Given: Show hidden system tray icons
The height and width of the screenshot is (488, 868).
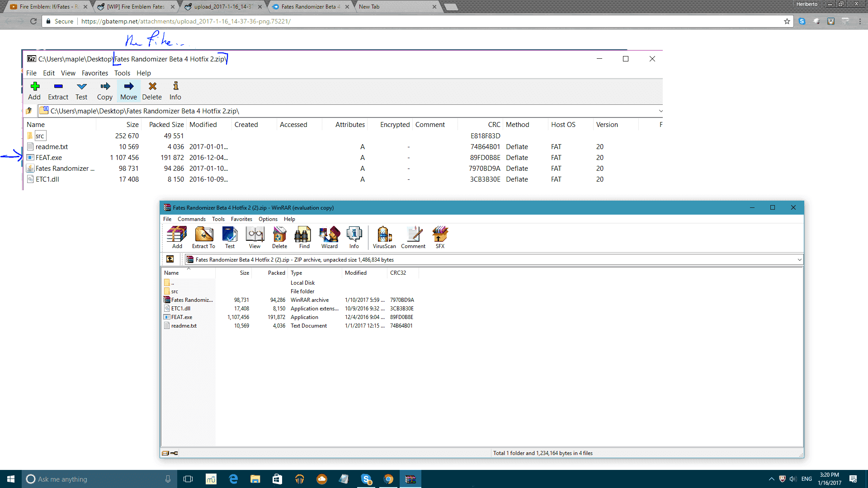Looking at the screenshot, I should pyautogui.click(x=771, y=479).
